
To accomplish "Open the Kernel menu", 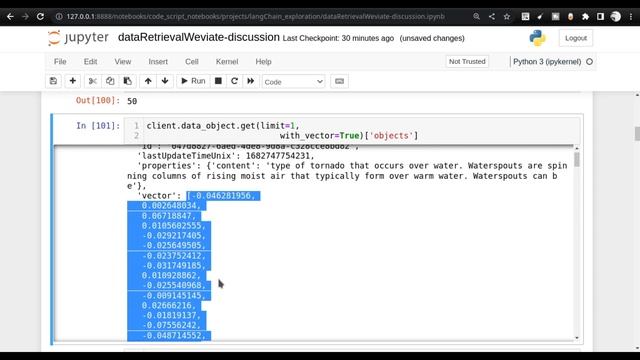I will 227,62.
